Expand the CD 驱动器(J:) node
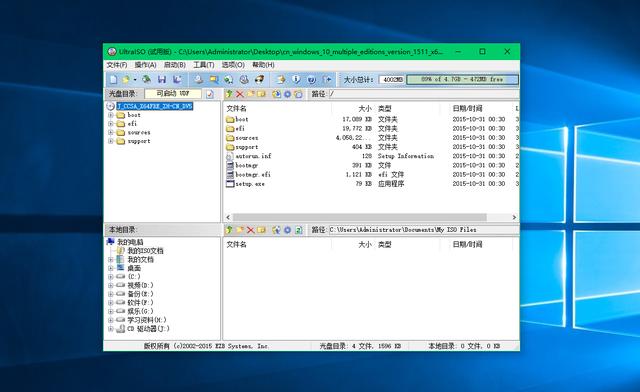640x392 pixels. coord(111,329)
